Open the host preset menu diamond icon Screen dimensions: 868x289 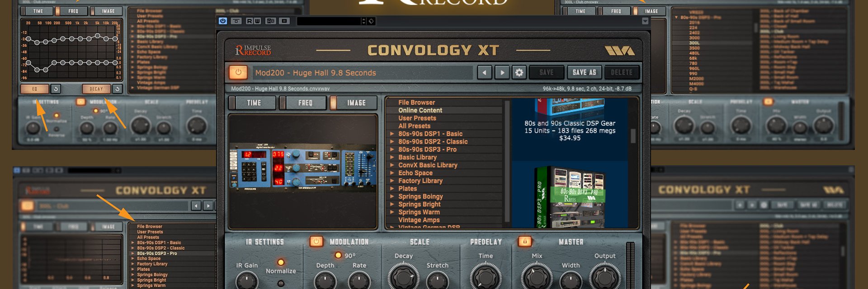click(x=371, y=21)
